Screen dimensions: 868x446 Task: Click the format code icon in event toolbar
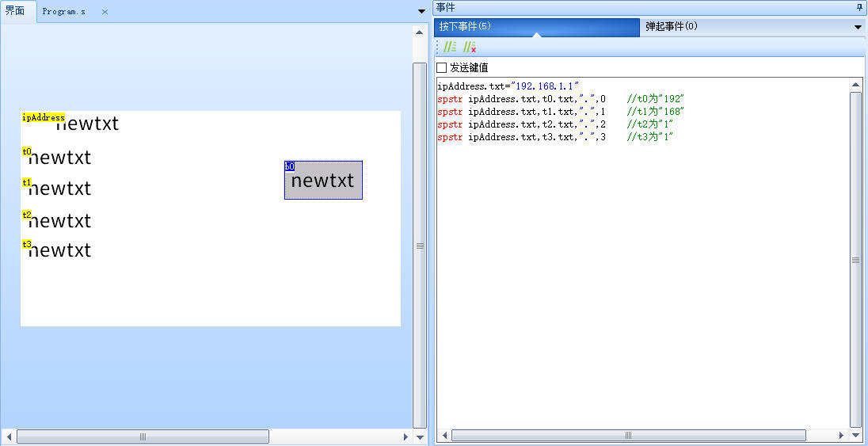point(450,48)
